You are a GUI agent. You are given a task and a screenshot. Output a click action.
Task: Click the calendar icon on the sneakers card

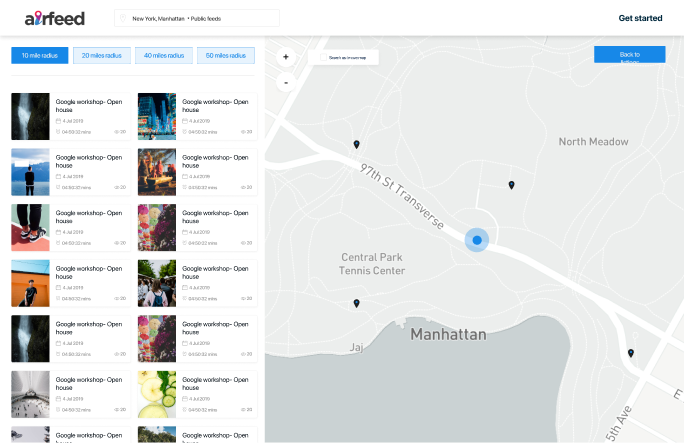click(x=58, y=232)
